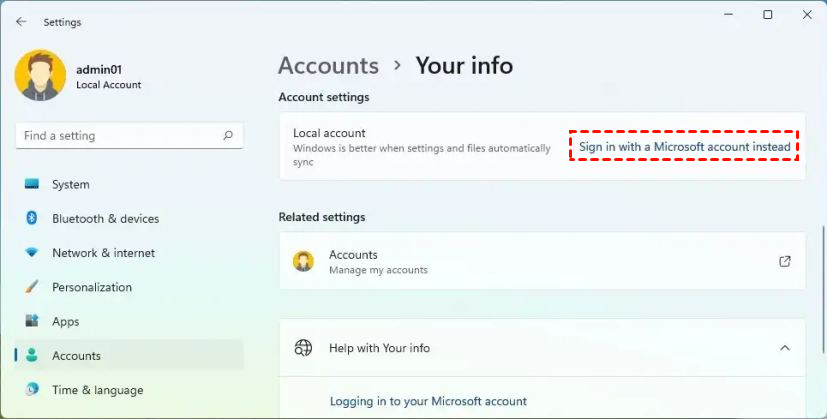Viewport: 827px width, 419px height.
Task: Click the Help globe icon
Action: point(303,348)
